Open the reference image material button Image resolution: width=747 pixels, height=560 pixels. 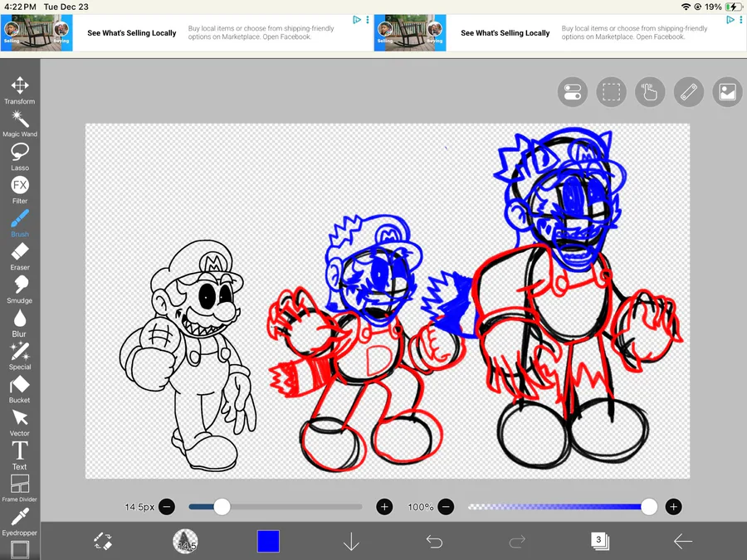pyautogui.click(x=727, y=92)
